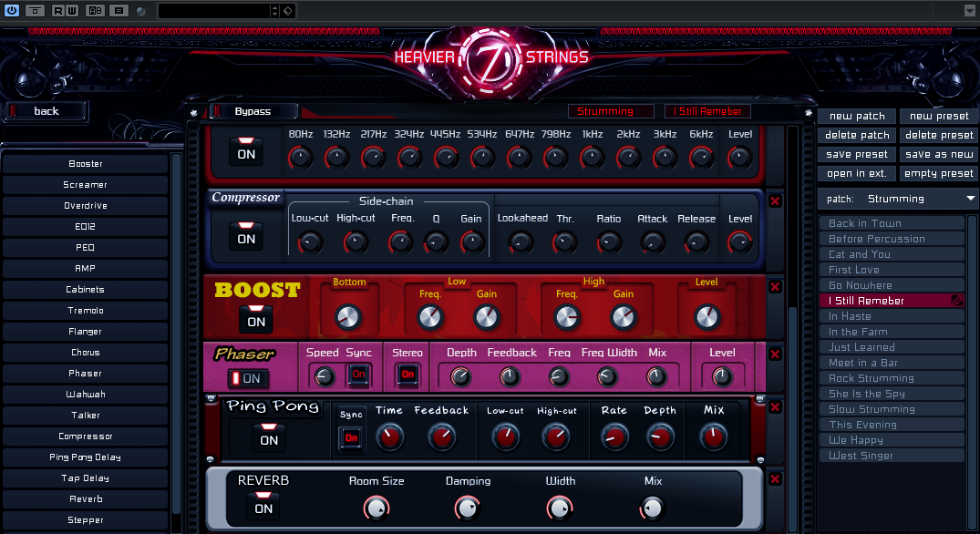The height and width of the screenshot is (534, 980).
Task: Click the round record indicator in host toolbar
Action: tap(140, 11)
